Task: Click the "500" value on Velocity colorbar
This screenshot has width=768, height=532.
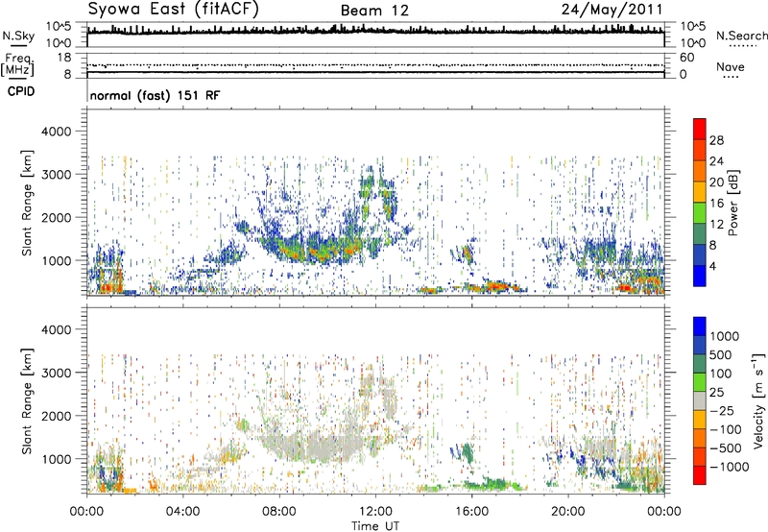Action: pyautogui.click(x=720, y=354)
